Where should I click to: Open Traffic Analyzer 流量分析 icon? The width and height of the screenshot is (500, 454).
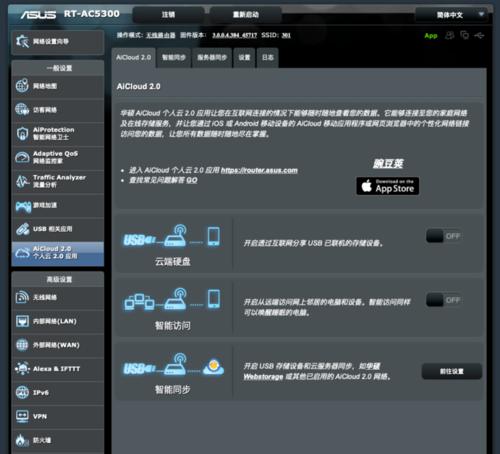tap(22, 181)
